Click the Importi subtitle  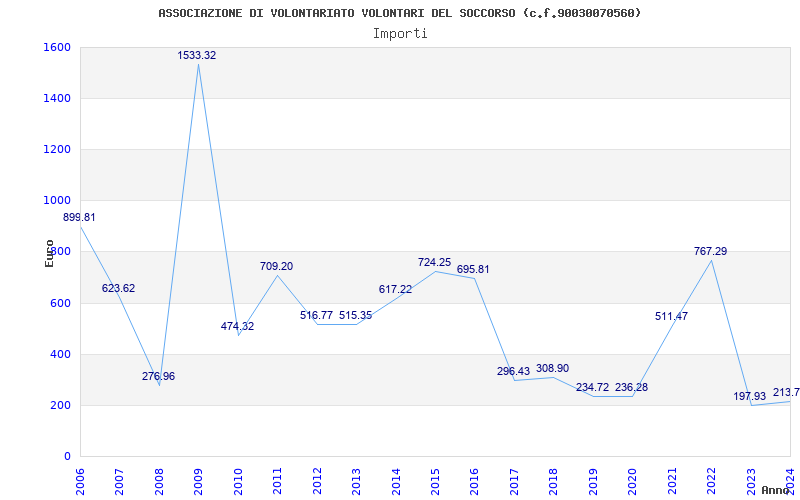click(x=400, y=34)
